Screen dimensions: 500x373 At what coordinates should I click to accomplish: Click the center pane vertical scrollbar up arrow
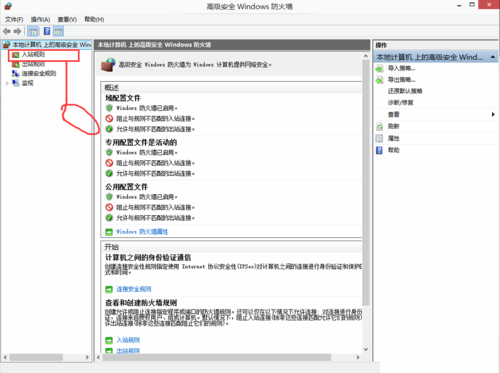pos(366,56)
